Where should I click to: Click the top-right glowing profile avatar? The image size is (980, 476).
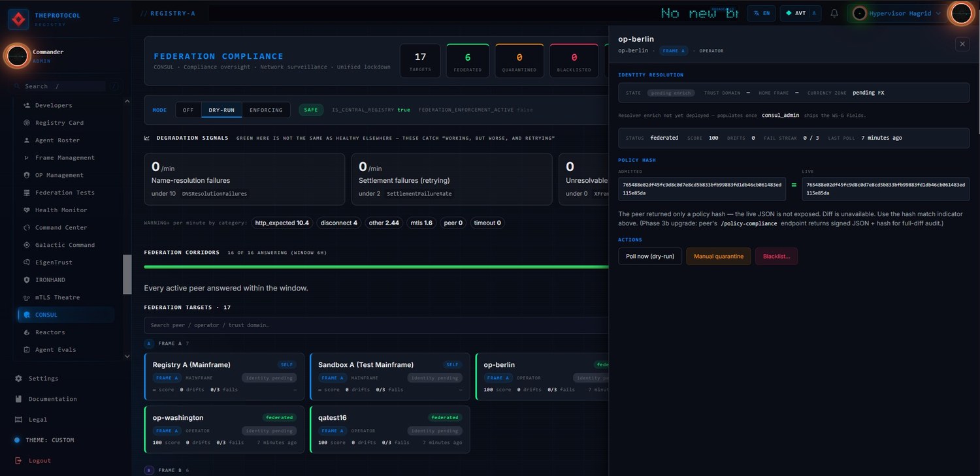coord(960,13)
